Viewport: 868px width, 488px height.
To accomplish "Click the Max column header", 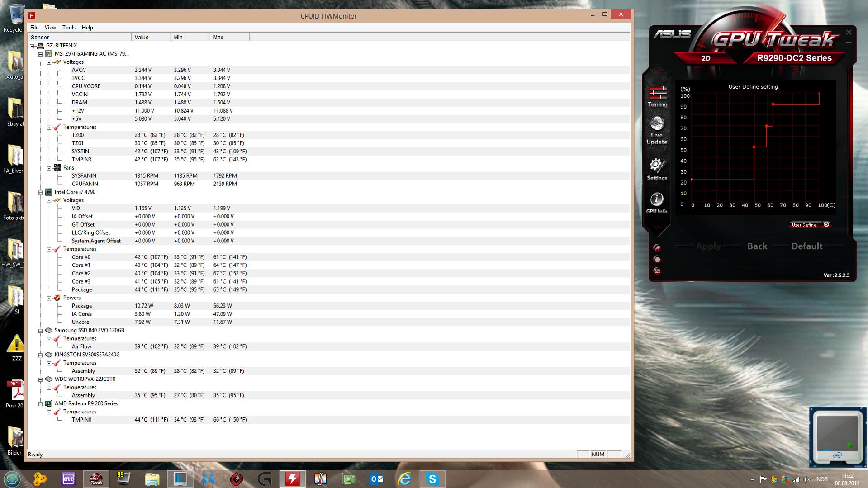I will coord(230,37).
